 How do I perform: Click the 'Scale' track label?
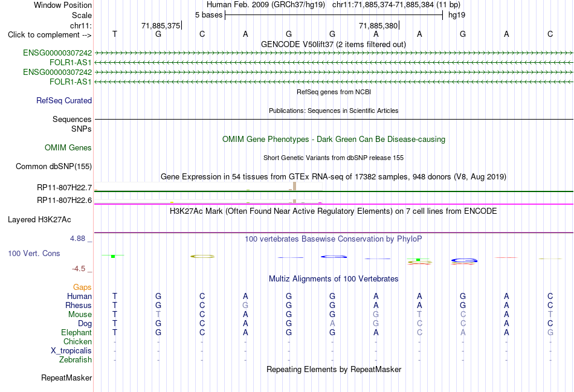(82, 15)
